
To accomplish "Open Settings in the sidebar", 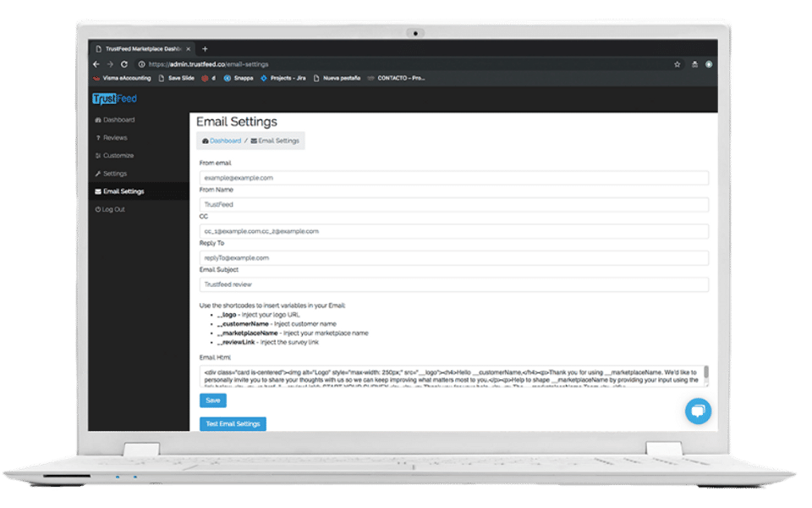I will tap(111, 174).
